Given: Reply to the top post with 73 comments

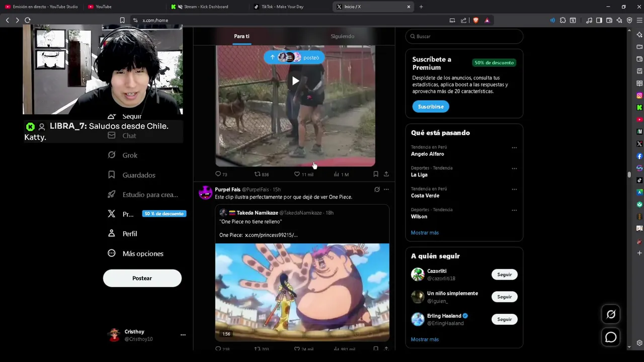Looking at the screenshot, I should (x=221, y=174).
